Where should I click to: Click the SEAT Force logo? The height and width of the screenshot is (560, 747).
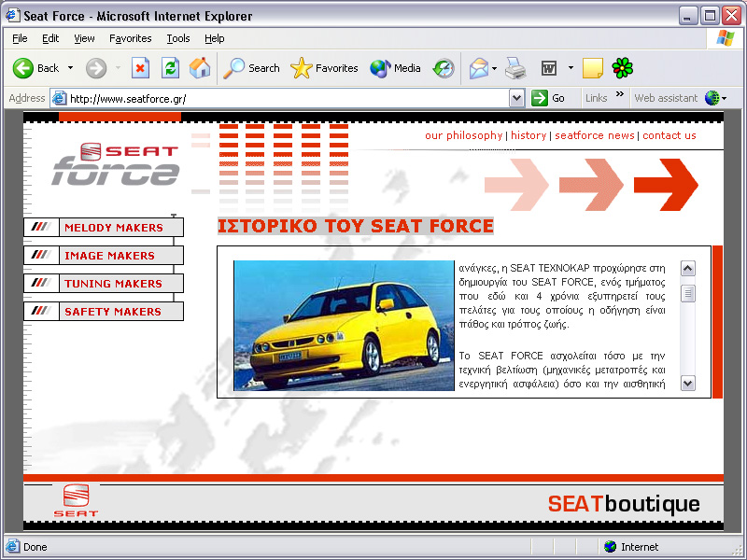click(116, 164)
